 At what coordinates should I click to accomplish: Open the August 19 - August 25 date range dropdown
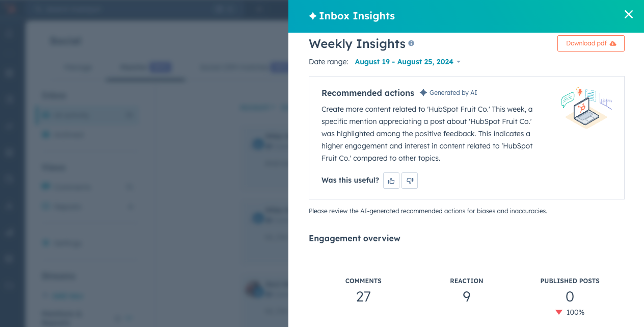pos(407,62)
